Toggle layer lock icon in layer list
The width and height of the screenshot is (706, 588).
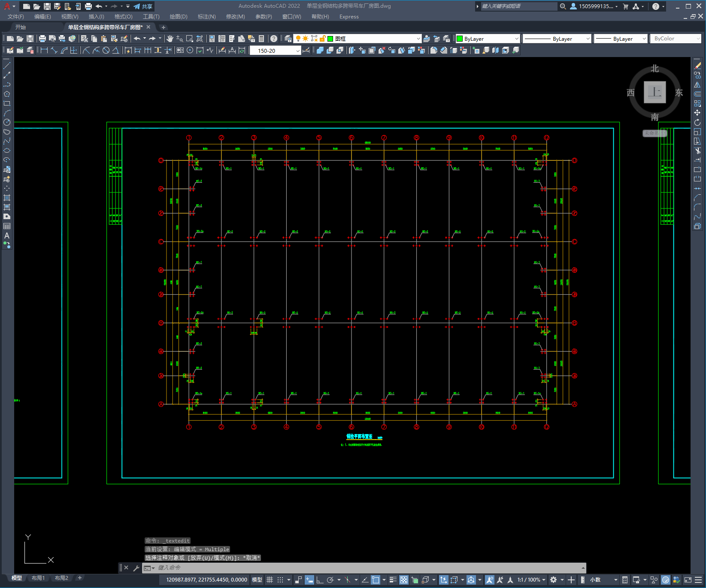(x=322, y=39)
